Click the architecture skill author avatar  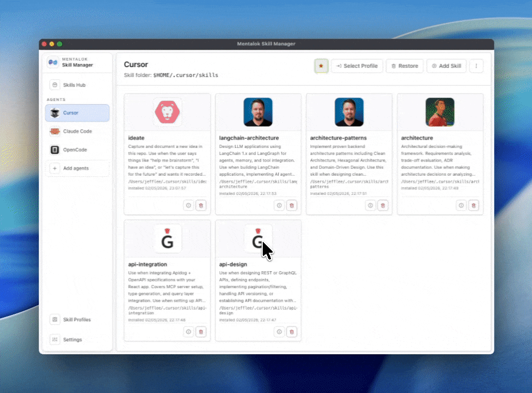(440, 112)
